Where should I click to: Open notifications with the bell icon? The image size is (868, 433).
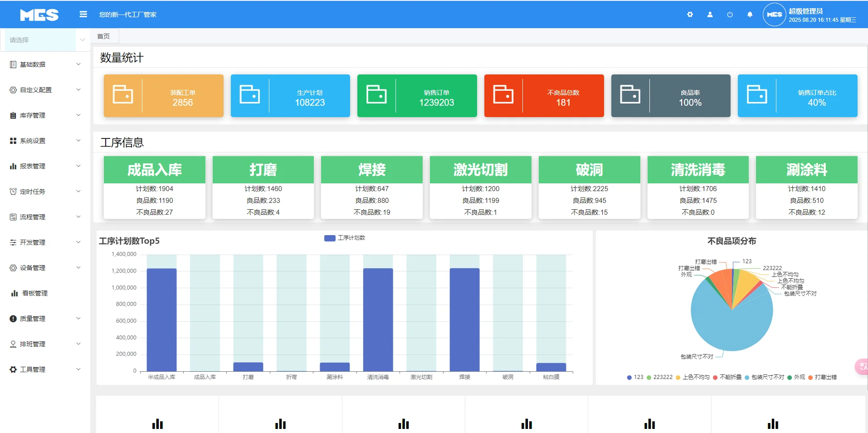[x=750, y=15]
